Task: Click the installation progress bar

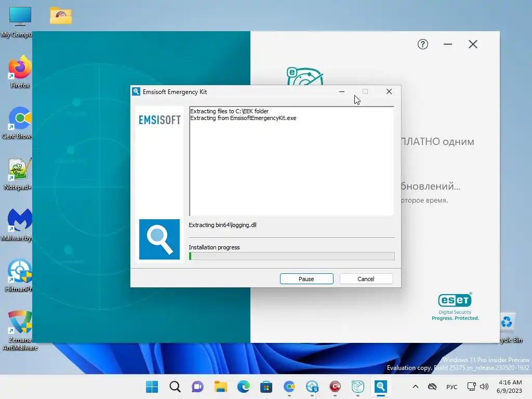Action: [292, 256]
